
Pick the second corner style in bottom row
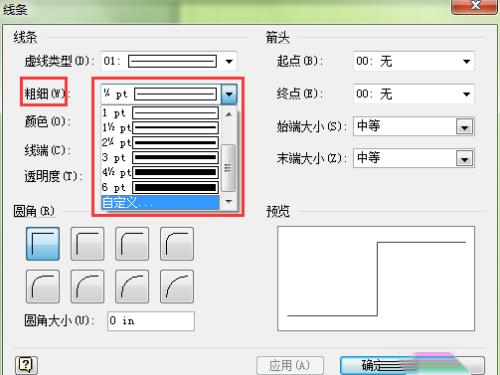click(87, 286)
